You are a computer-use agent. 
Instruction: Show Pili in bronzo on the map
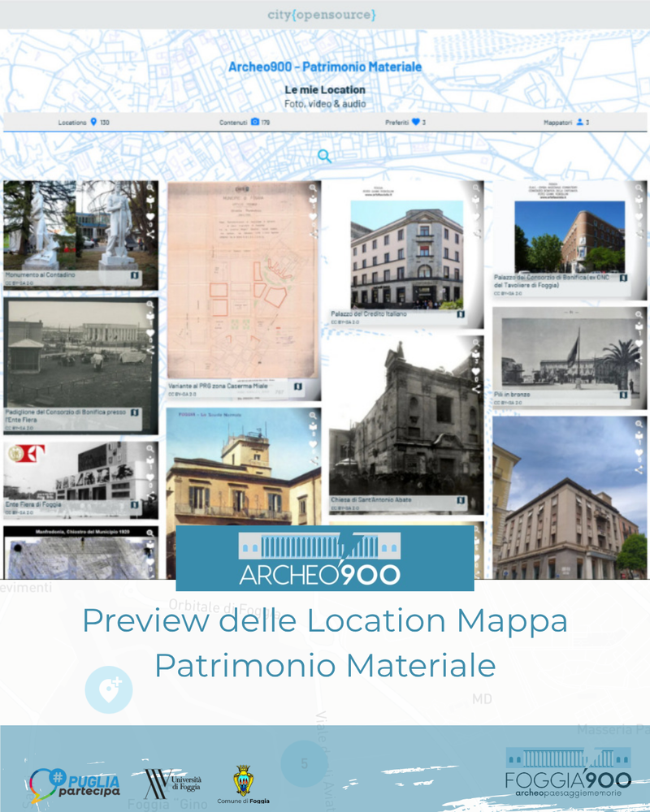click(623, 395)
